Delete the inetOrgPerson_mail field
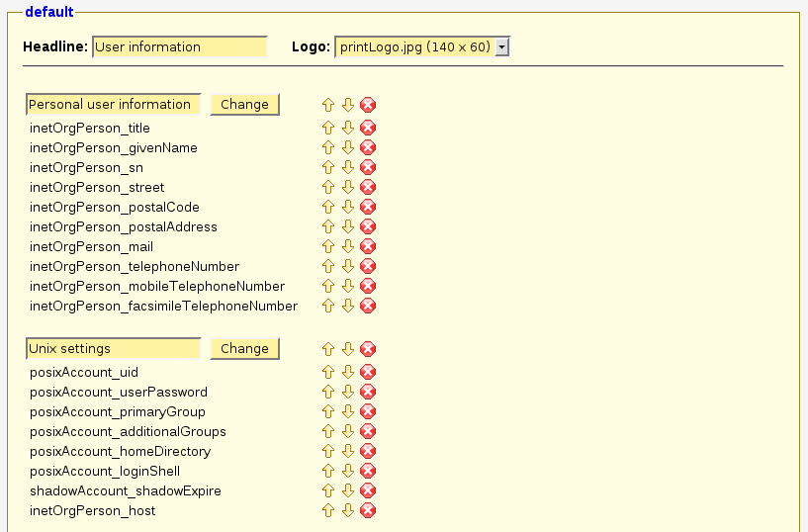808x532 pixels. coord(368,246)
